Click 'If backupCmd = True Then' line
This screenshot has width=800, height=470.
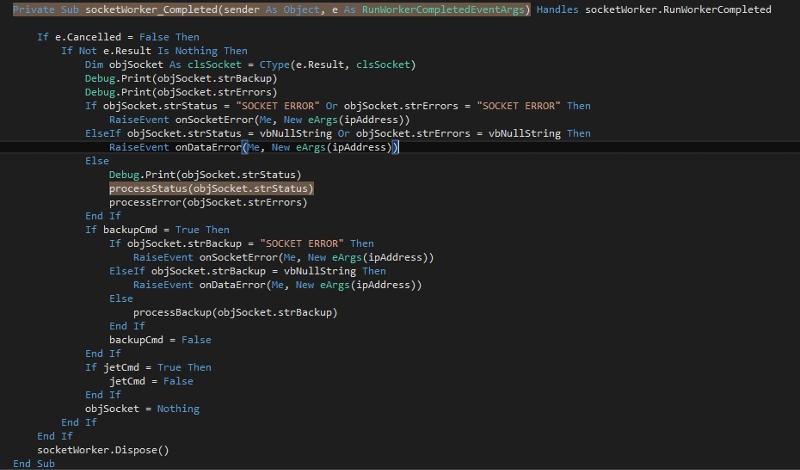pos(157,230)
